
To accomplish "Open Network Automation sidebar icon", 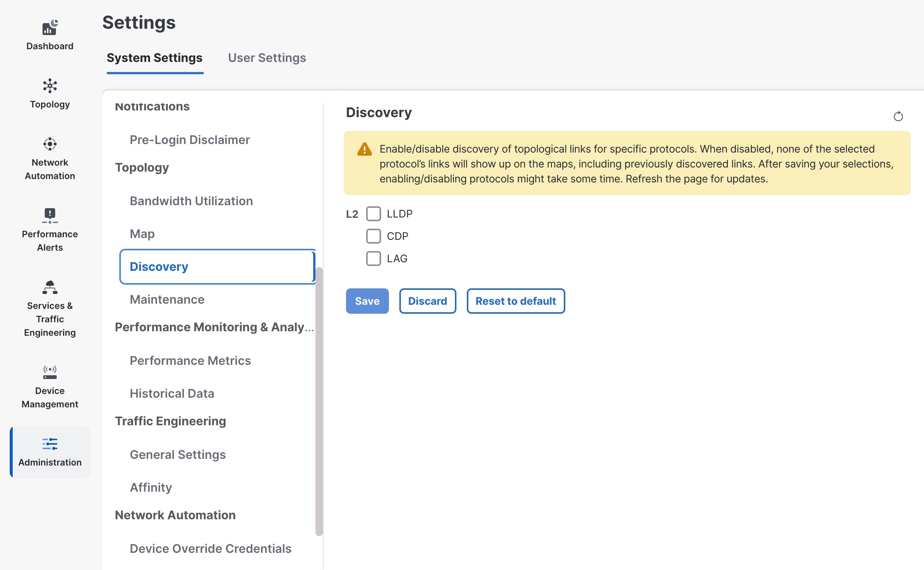I will (50, 144).
